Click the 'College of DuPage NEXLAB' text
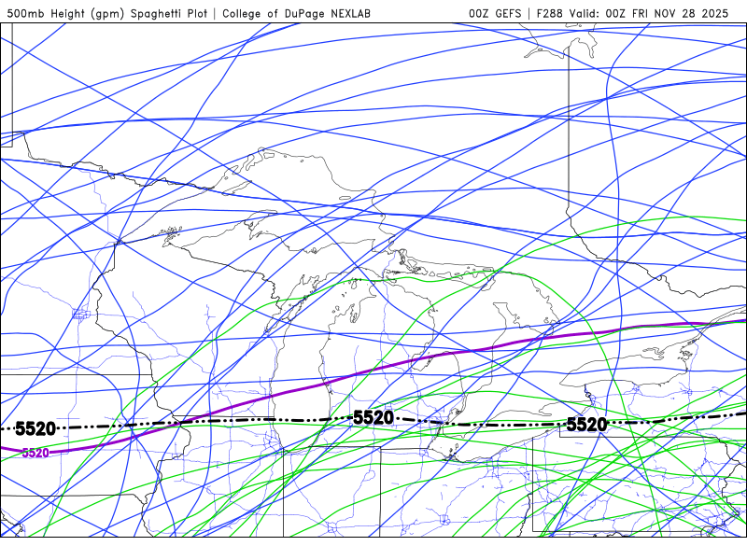 click(x=296, y=14)
